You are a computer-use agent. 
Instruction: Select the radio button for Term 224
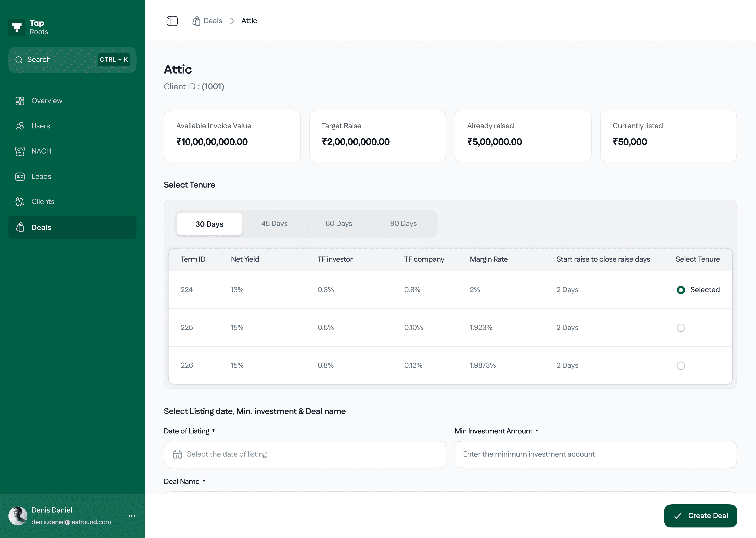pos(681,290)
